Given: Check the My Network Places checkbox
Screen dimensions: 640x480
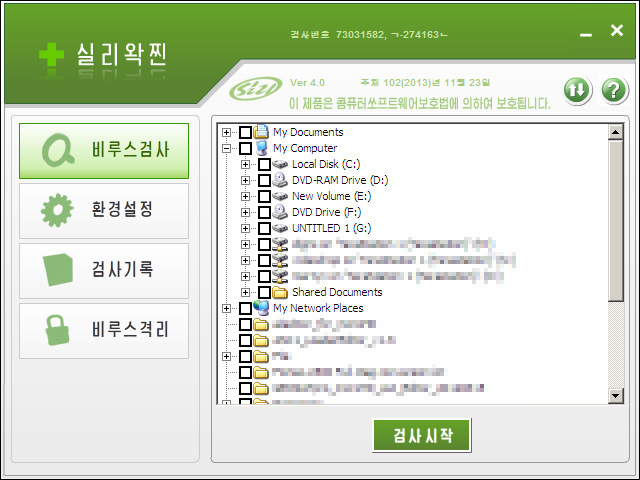Looking at the screenshot, I should pos(245,308).
